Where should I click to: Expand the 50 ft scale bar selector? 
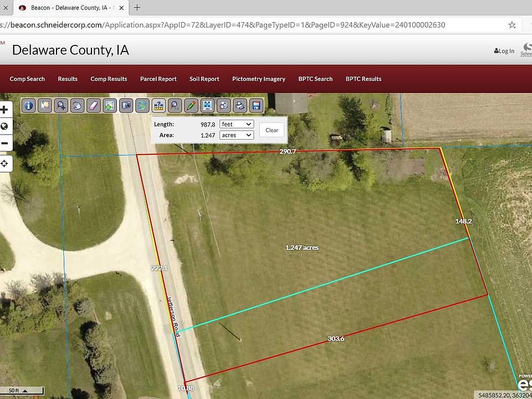click(x=22, y=391)
